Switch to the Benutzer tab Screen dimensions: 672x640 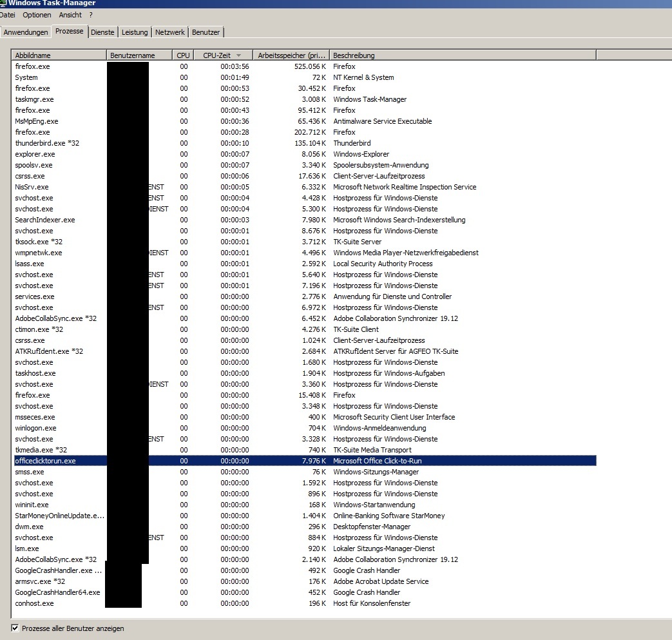click(206, 32)
